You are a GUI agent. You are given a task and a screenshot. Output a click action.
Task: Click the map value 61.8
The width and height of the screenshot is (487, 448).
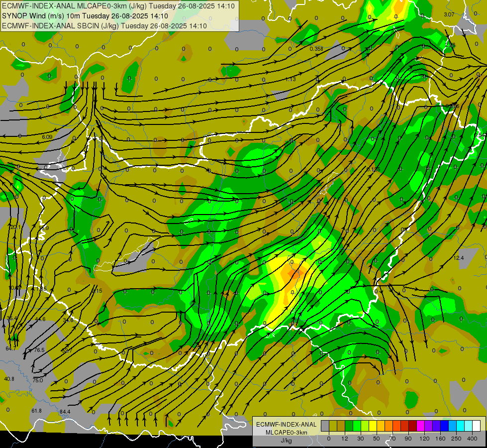point(36,411)
